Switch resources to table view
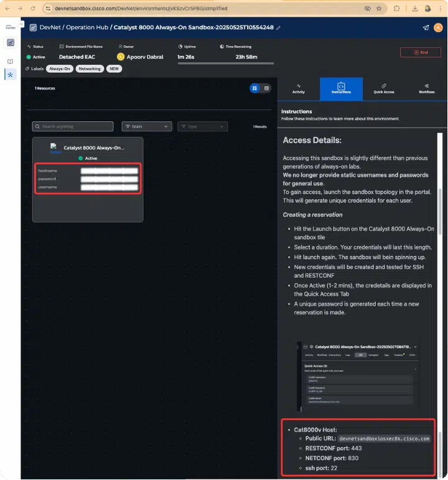448x480 pixels. [x=266, y=88]
